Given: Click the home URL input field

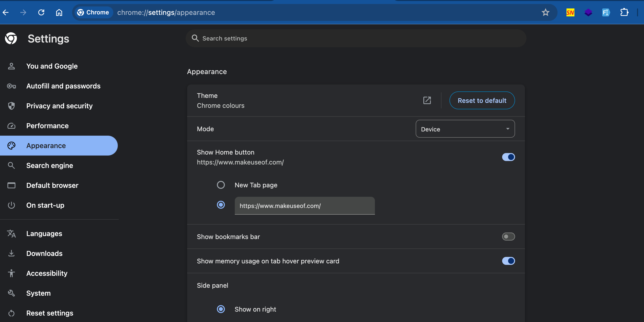Looking at the screenshot, I should pos(304,206).
